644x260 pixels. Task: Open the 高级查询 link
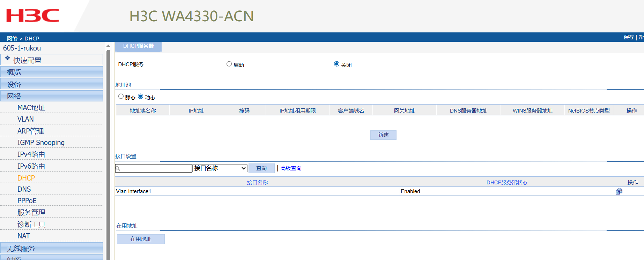[x=291, y=168]
